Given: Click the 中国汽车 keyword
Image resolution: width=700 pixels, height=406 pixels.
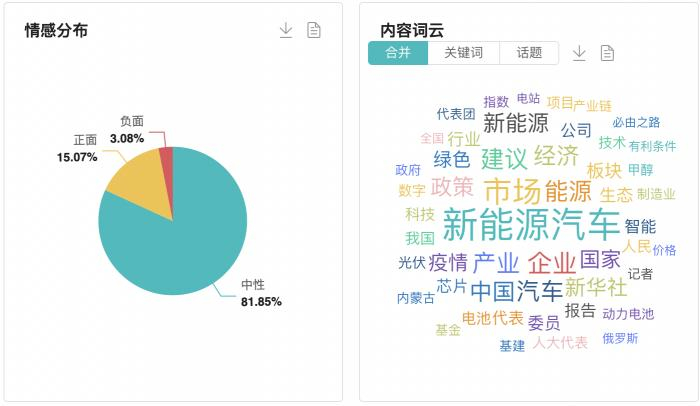Looking at the screenshot, I should point(516,291).
